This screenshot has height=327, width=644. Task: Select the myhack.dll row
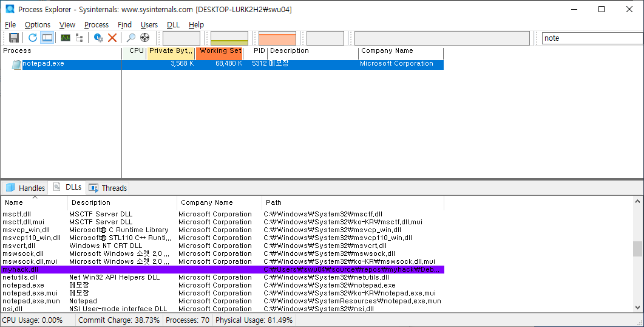coord(222,270)
